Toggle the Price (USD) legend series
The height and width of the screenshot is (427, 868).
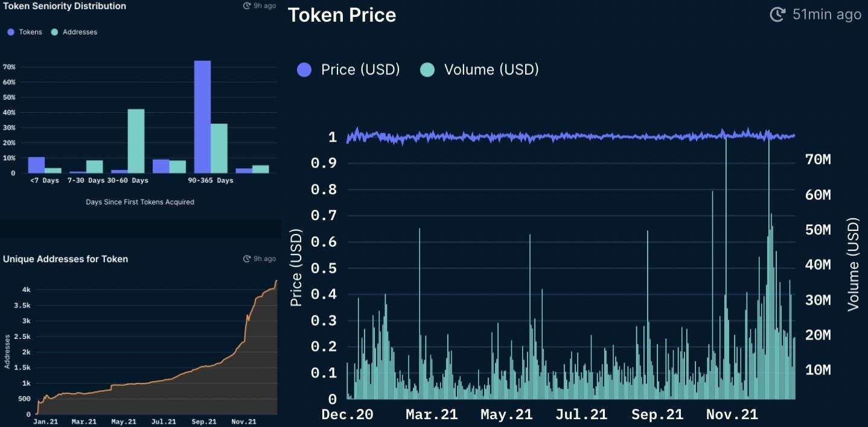coord(349,69)
